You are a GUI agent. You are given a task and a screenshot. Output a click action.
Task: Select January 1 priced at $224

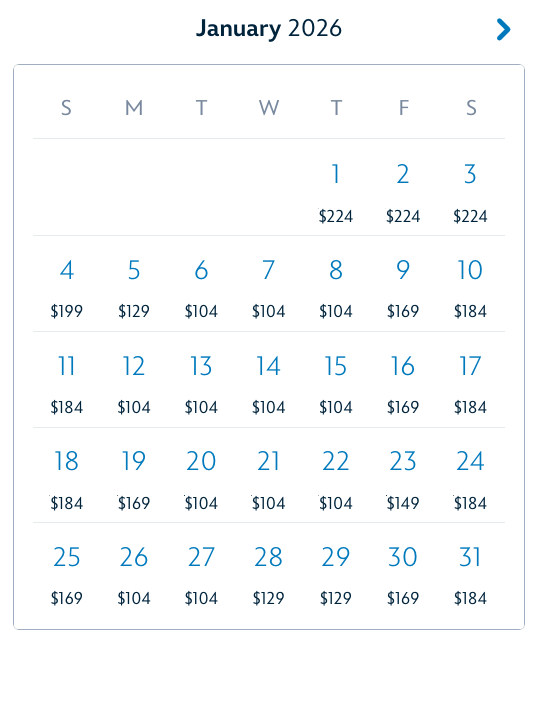click(336, 192)
